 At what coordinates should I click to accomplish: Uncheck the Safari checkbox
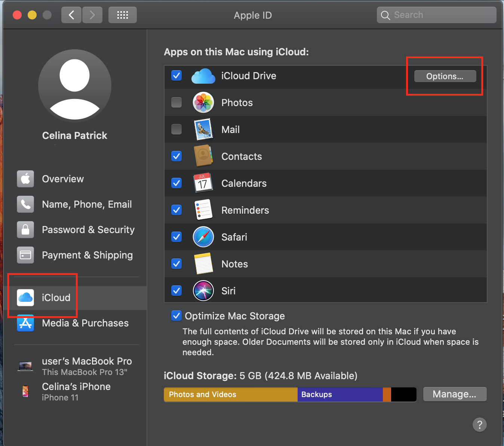[x=176, y=237]
